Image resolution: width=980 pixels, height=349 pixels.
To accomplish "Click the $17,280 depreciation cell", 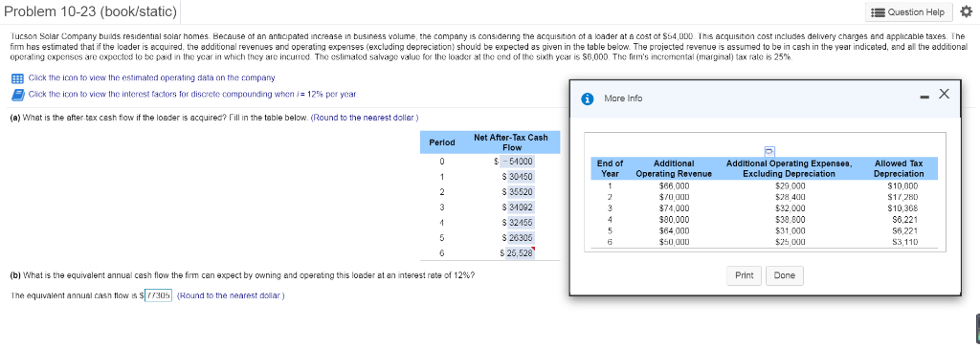I will [x=902, y=197].
